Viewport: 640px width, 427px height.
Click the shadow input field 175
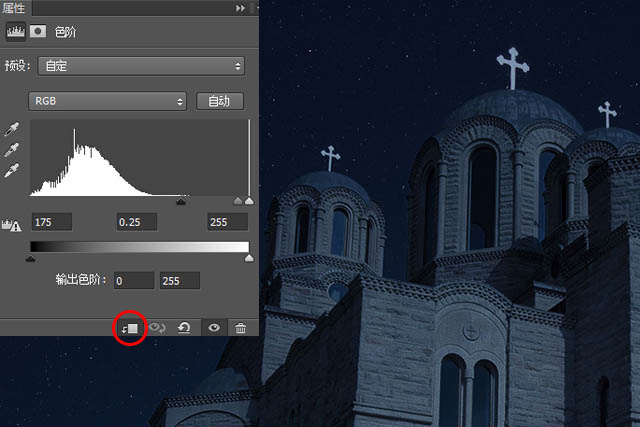(50, 222)
